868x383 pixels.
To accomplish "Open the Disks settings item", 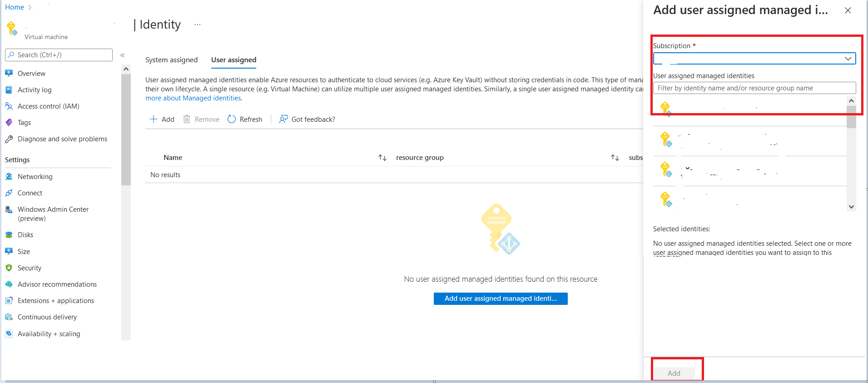I will pyautogui.click(x=25, y=235).
